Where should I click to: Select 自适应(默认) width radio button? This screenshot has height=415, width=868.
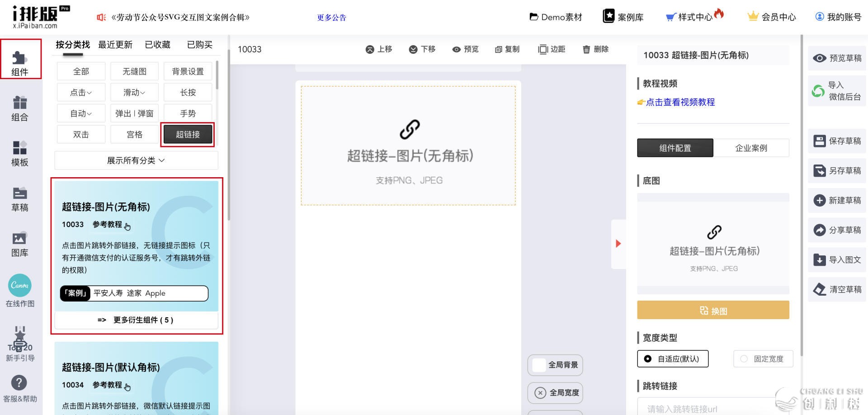(x=648, y=359)
